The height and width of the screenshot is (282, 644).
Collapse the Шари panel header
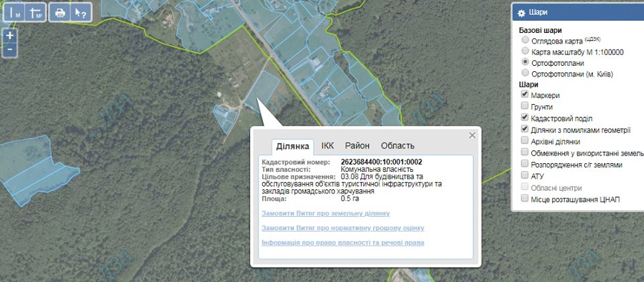pos(577,12)
